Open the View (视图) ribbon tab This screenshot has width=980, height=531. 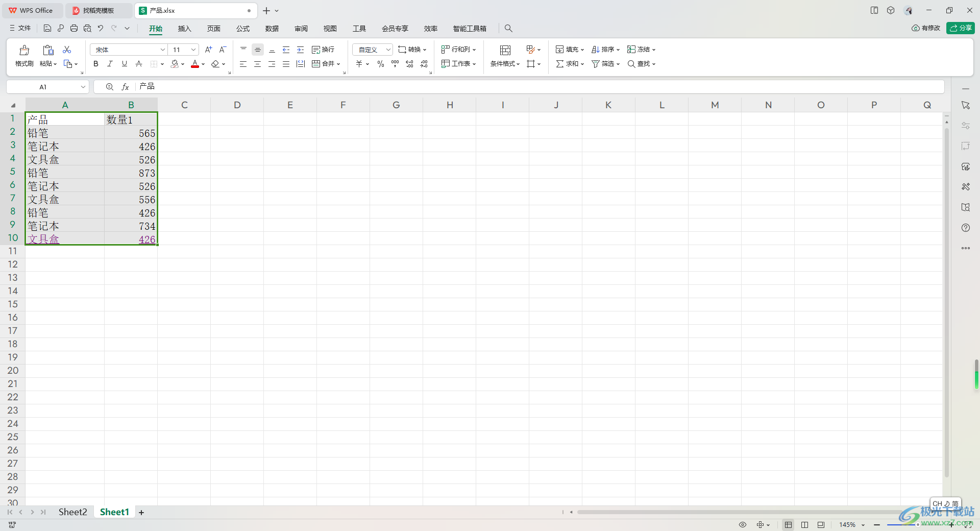coord(330,29)
